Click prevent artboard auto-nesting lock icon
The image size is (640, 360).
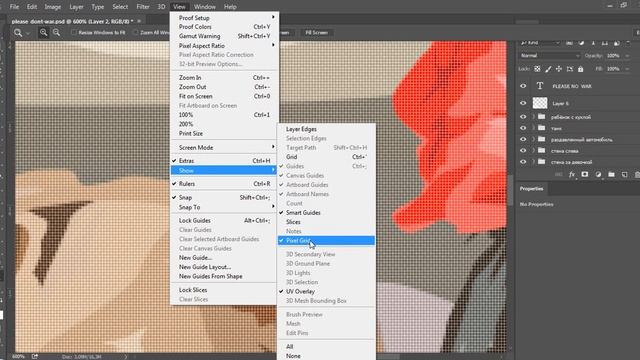[x=570, y=69]
